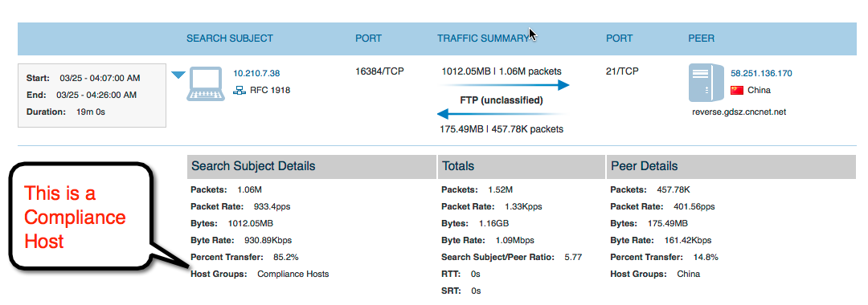This screenshot has width=868, height=305.
Task: Click the left-pointing traffic arrow
Action: pyautogui.click(x=502, y=114)
